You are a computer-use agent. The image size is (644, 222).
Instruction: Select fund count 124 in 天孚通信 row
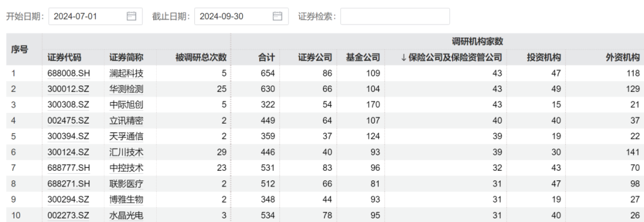click(x=373, y=137)
